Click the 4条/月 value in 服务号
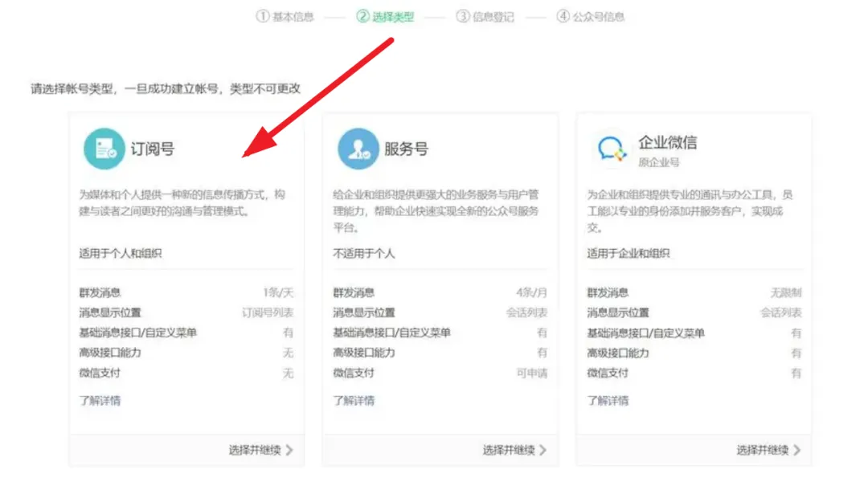The image size is (868, 494). [531, 292]
